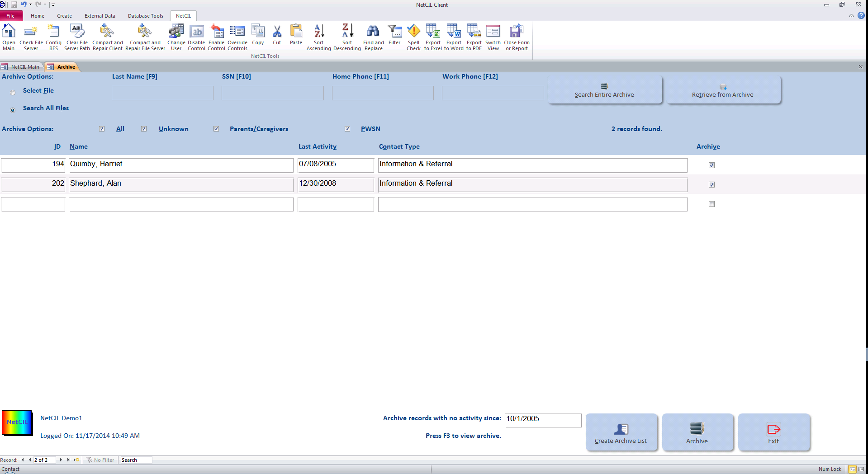Viewport: 868px width, 474px height.
Task: Export the records to PDF
Action: tap(474, 37)
